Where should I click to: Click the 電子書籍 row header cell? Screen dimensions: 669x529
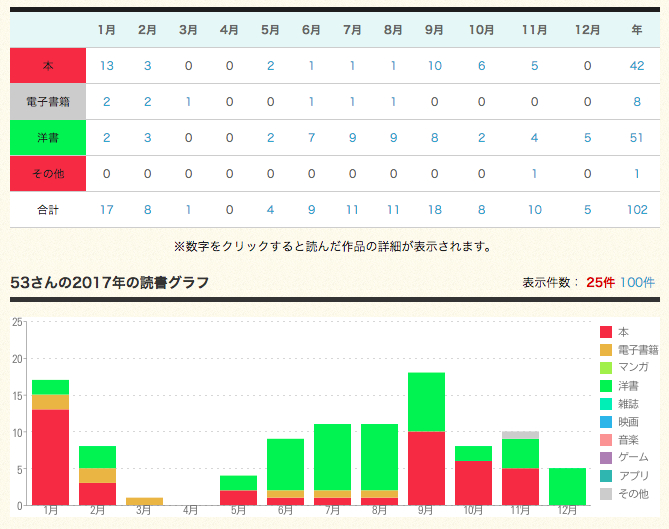[x=48, y=102]
